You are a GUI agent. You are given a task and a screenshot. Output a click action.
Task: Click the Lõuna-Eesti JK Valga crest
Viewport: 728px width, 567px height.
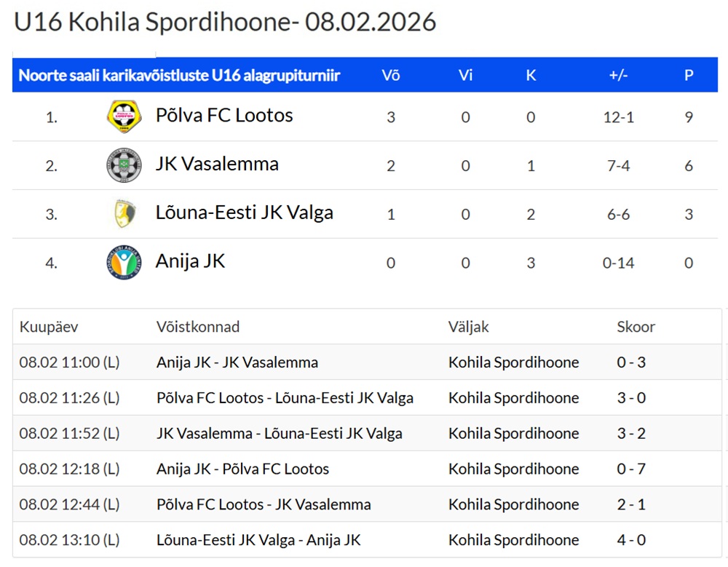point(123,213)
